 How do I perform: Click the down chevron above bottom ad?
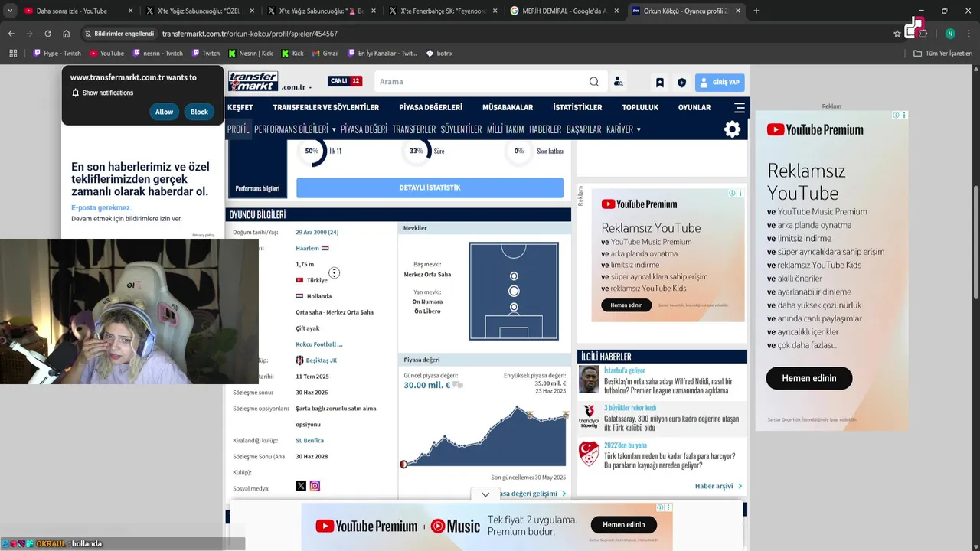click(x=485, y=495)
